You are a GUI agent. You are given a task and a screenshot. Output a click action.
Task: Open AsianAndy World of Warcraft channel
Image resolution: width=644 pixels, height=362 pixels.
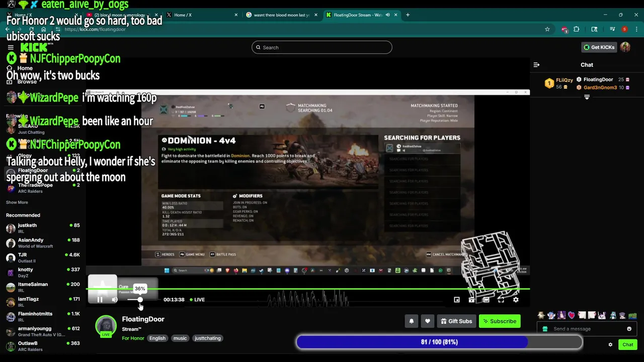point(43,243)
